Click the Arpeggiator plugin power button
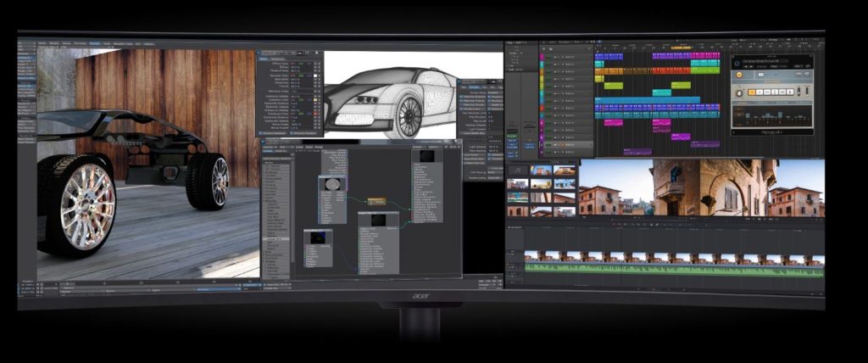 [738, 63]
